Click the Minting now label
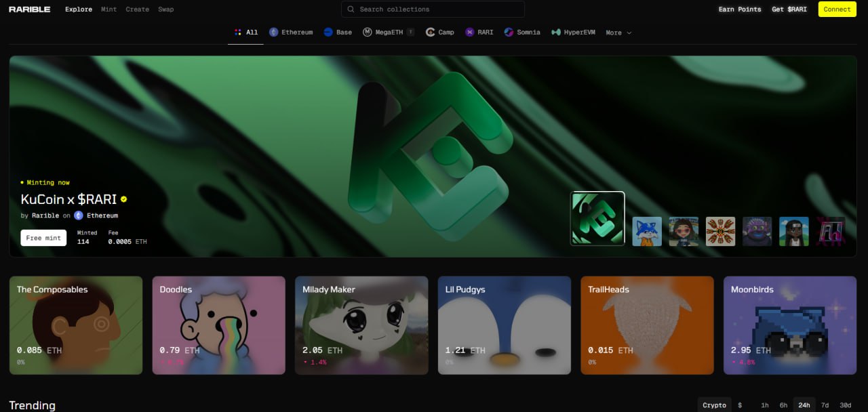868x412 pixels. (45, 182)
